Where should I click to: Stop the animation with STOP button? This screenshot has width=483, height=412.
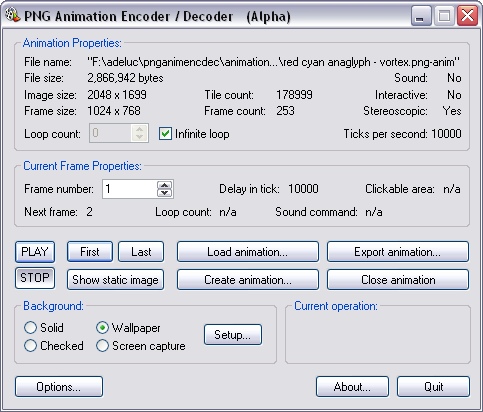coord(35,278)
